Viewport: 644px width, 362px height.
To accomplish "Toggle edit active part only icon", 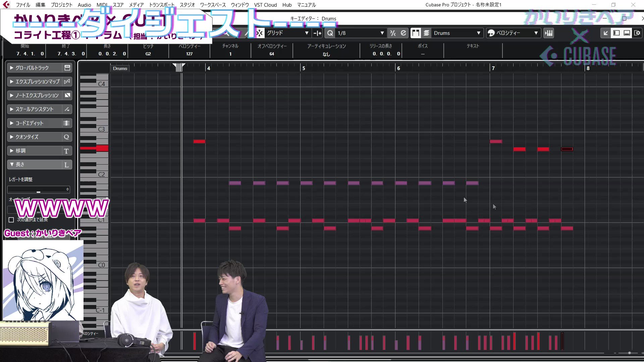I will (426, 33).
